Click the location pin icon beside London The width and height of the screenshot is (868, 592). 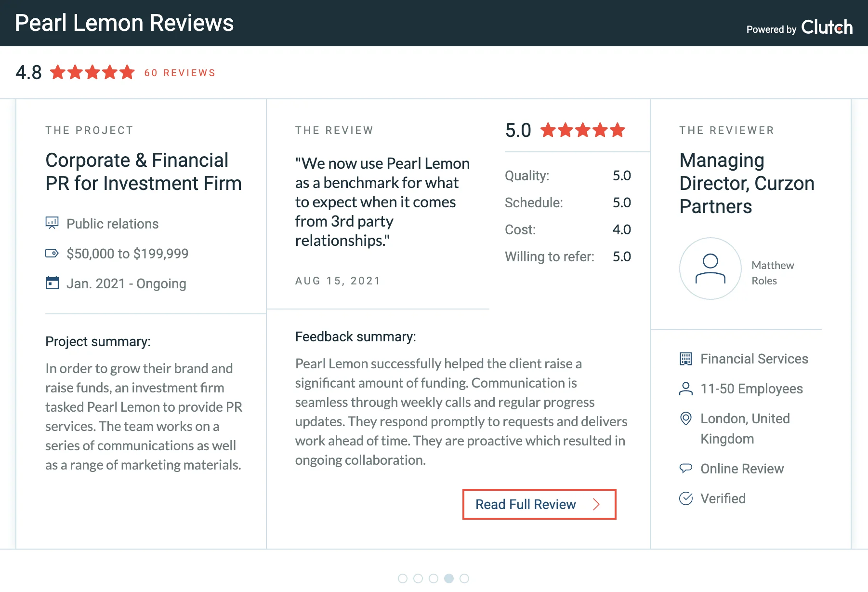pyautogui.click(x=685, y=418)
